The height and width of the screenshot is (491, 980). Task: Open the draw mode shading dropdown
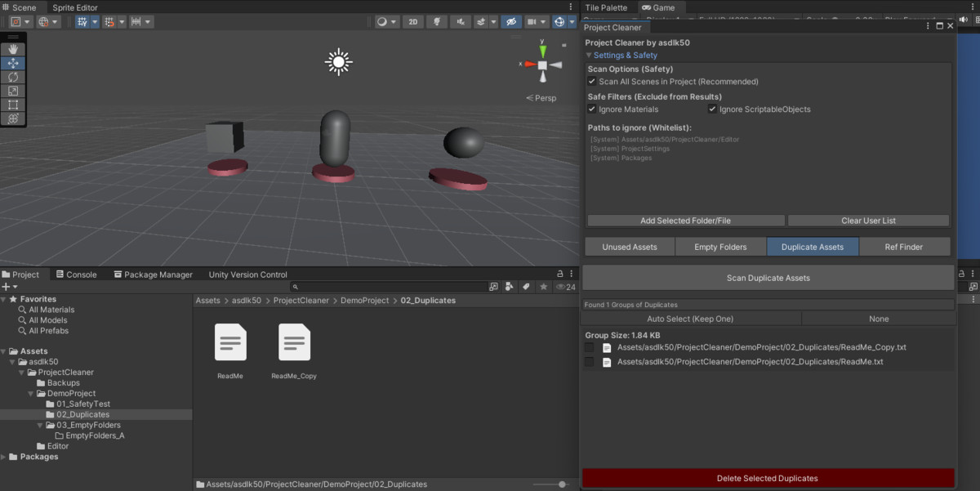pos(386,22)
